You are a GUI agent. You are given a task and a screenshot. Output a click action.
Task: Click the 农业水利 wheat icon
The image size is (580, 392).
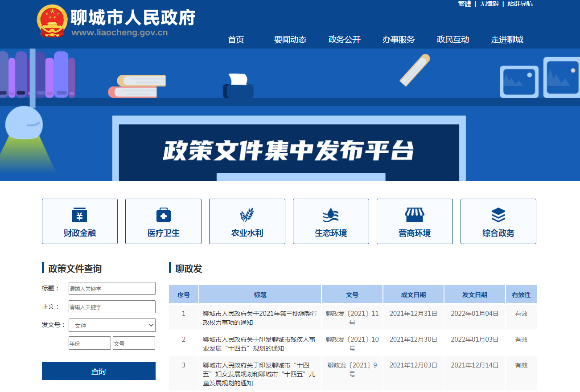point(247,214)
